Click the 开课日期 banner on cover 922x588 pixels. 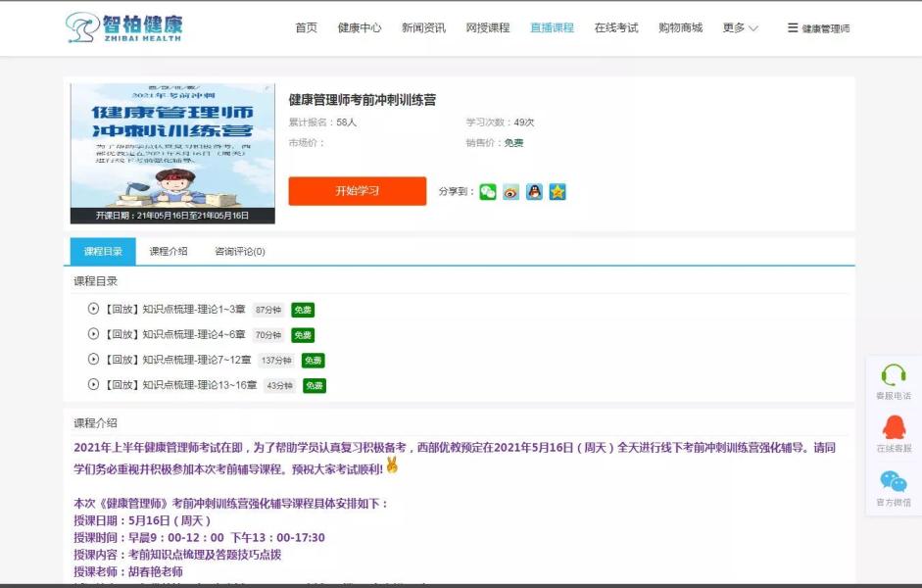pos(172,216)
